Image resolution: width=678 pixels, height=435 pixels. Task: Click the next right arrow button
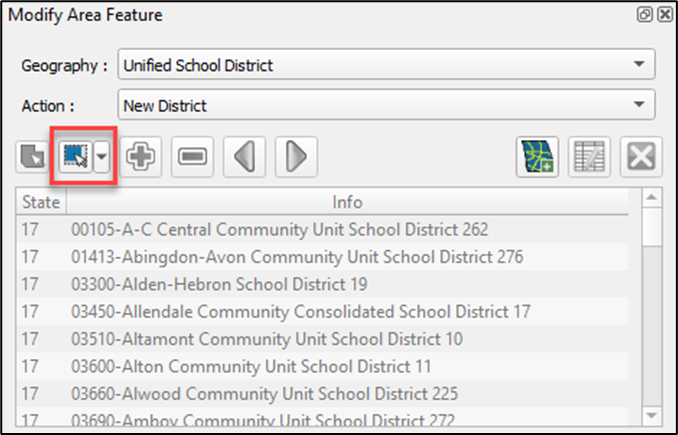pos(295,157)
